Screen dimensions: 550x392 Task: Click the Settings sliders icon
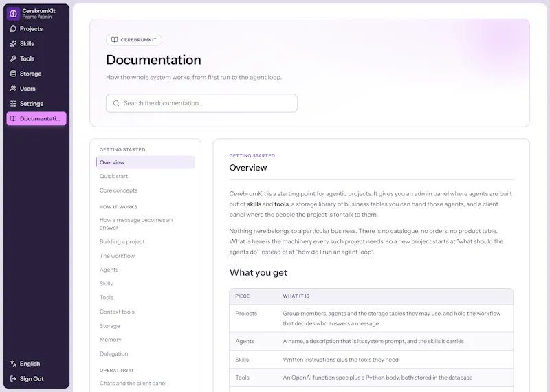tap(13, 104)
